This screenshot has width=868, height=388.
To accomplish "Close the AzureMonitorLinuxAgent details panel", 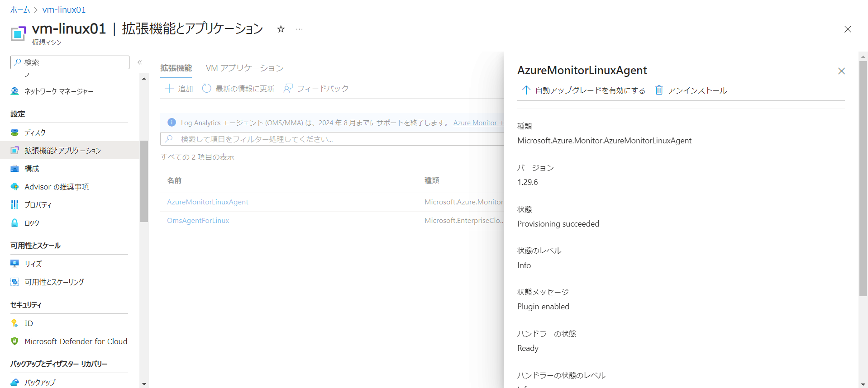I will coord(841,71).
